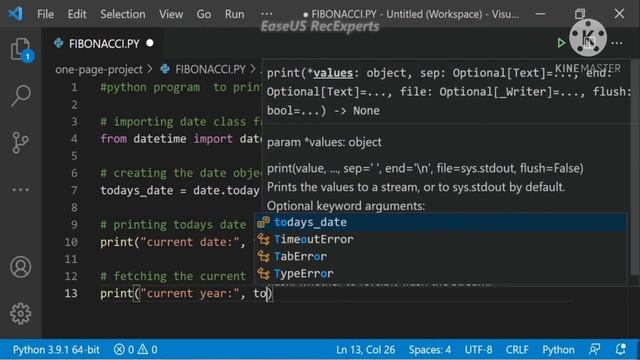This screenshot has height=360, width=640.
Task: Open the Run menu
Action: pos(235,14)
